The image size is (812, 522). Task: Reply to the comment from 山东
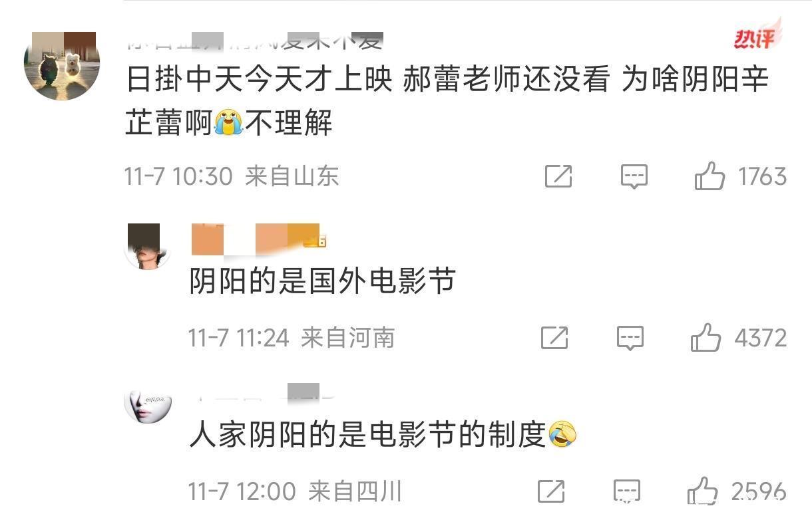[x=634, y=176]
